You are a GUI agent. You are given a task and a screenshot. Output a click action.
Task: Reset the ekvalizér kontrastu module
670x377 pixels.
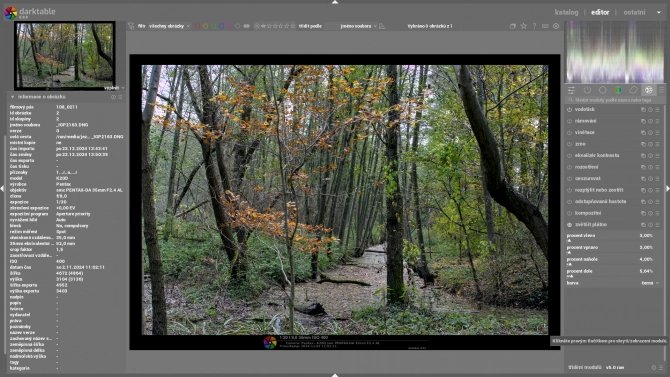point(650,156)
